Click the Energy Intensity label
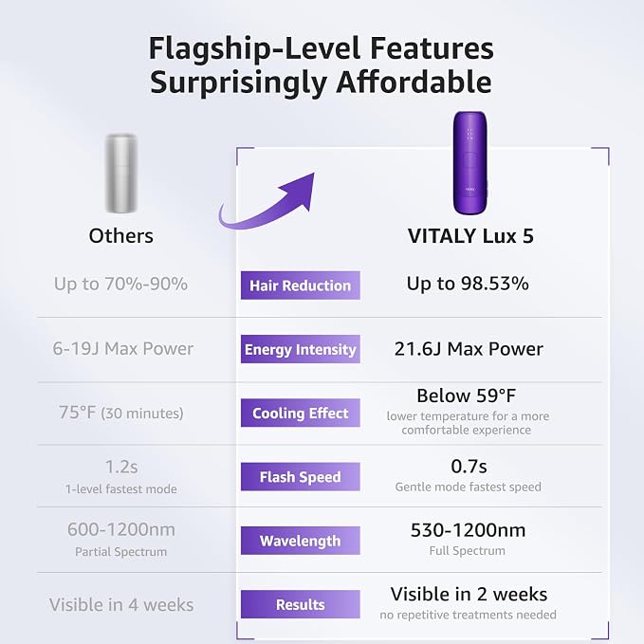This screenshot has height=644, width=644. point(301,349)
